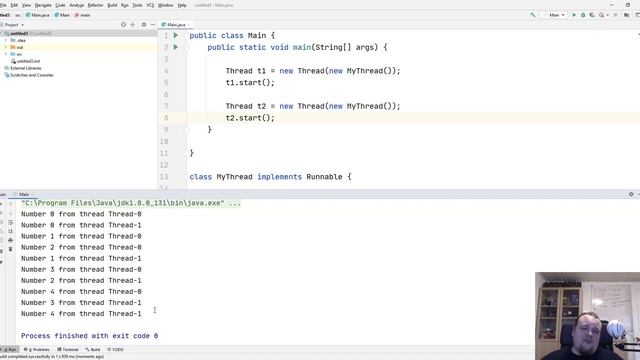Collapse the untitled3 project root
640x360 pixels.
(2, 33)
